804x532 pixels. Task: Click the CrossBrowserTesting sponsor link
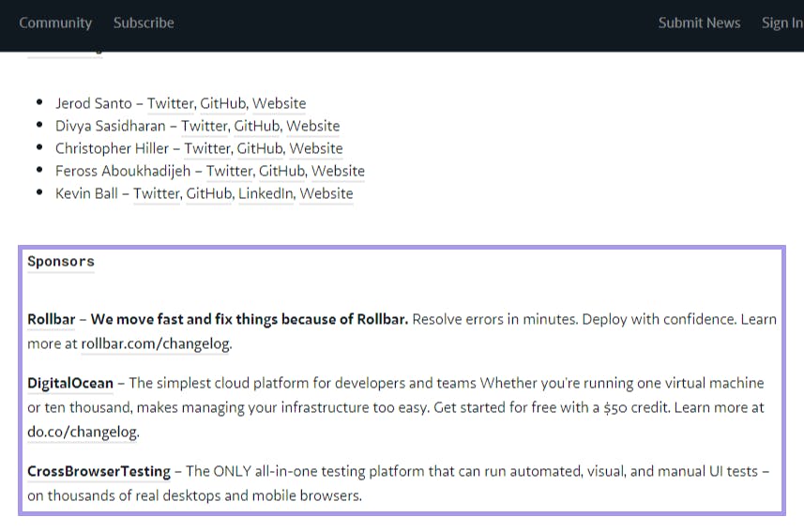(x=99, y=471)
